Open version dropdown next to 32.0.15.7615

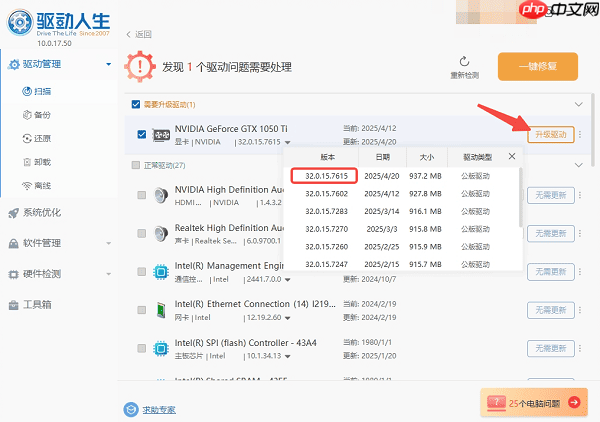coord(288,142)
